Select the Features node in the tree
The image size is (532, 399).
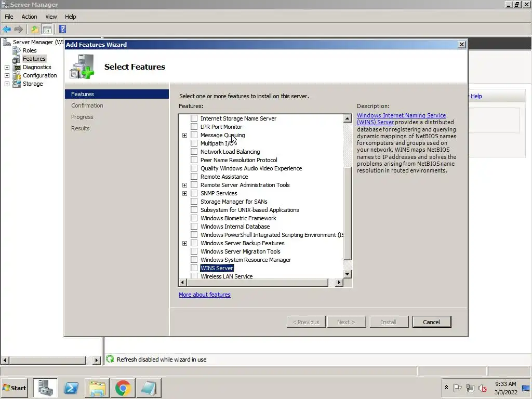click(34, 59)
